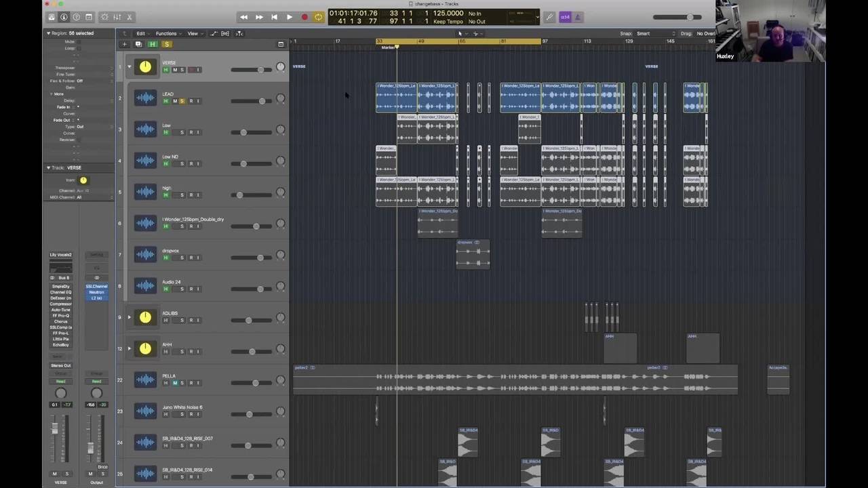The height and width of the screenshot is (488, 868).
Task: Click the VERSE track stack knob icon
Action: (x=145, y=66)
